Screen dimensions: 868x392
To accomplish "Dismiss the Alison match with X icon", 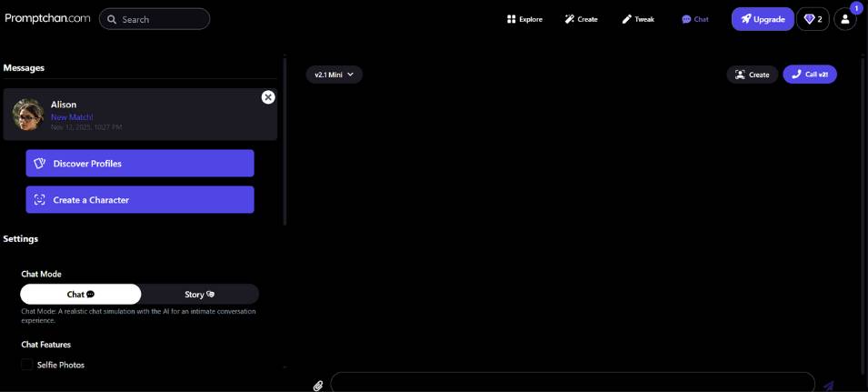I will (268, 97).
